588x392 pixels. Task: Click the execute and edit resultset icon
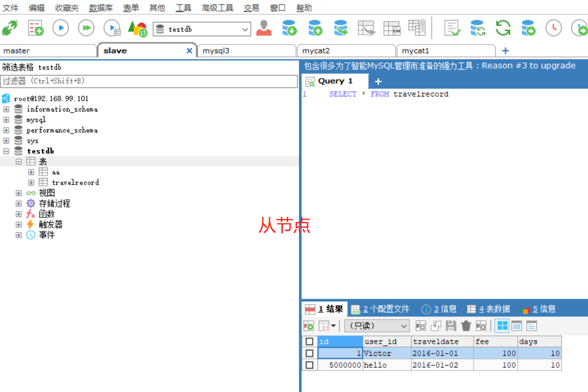click(112, 28)
